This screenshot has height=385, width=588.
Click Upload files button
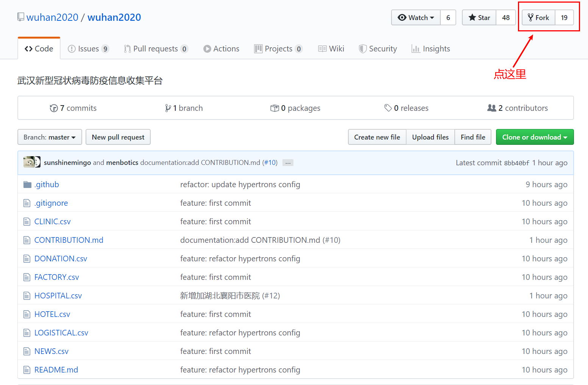[430, 137]
